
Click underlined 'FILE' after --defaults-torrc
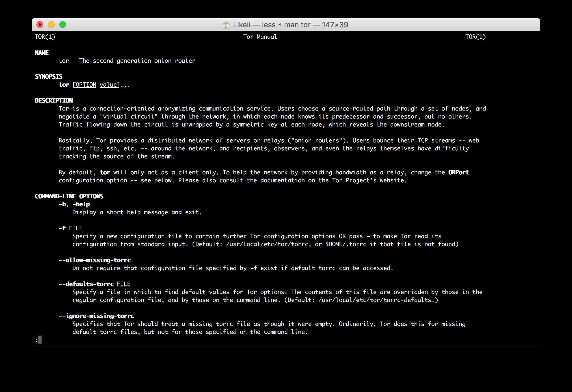pyautogui.click(x=124, y=284)
